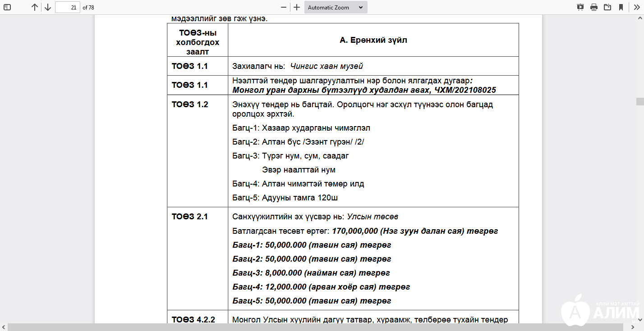The width and height of the screenshot is (644, 331).
Task: Click 'Багц-1: 50,000.000 (тавин сая) төгрөг'
Action: (312, 245)
